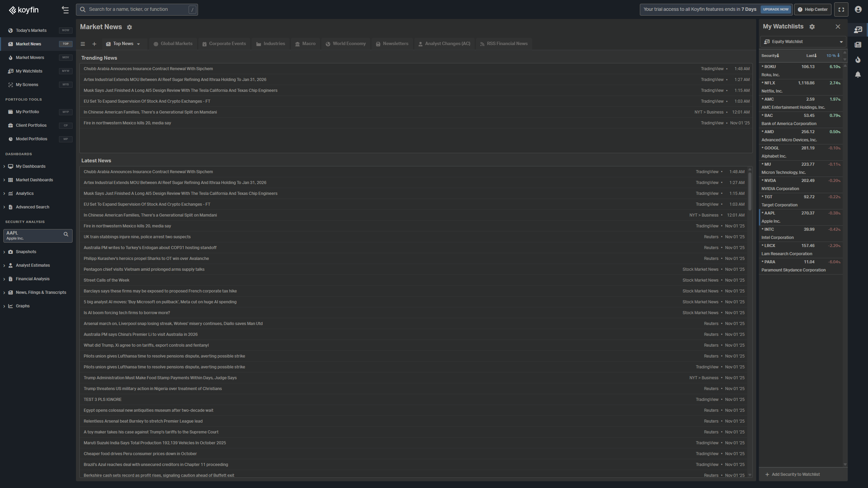Sort watchlist by Security column
The height and width of the screenshot is (488, 868).
770,56
